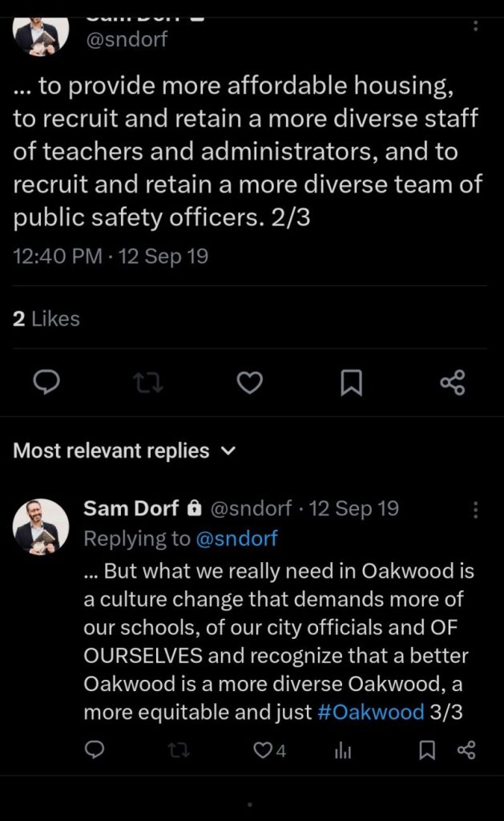Like the main 2/3 tweet

point(250,382)
